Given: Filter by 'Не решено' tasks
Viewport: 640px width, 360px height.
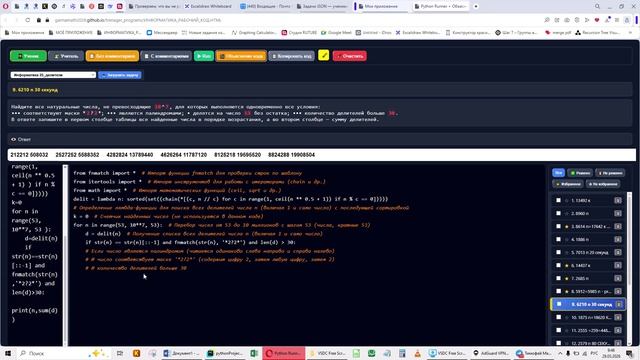Looking at the screenshot, I should [610, 173].
